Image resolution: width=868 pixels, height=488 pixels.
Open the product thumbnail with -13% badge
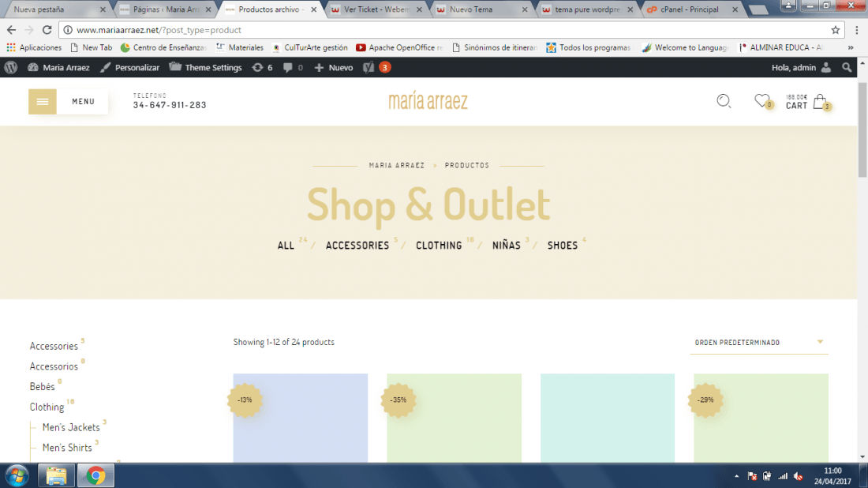(x=300, y=419)
